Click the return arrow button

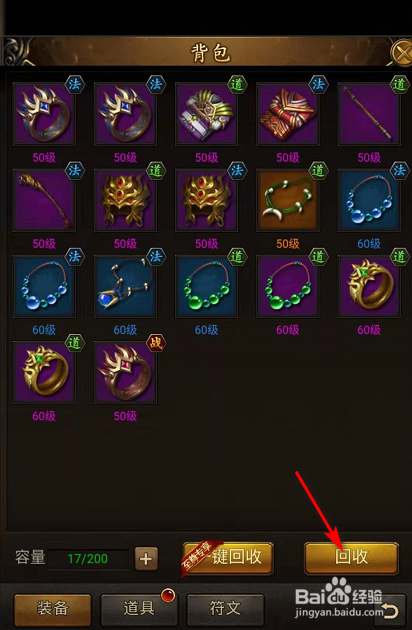click(390, 612)
